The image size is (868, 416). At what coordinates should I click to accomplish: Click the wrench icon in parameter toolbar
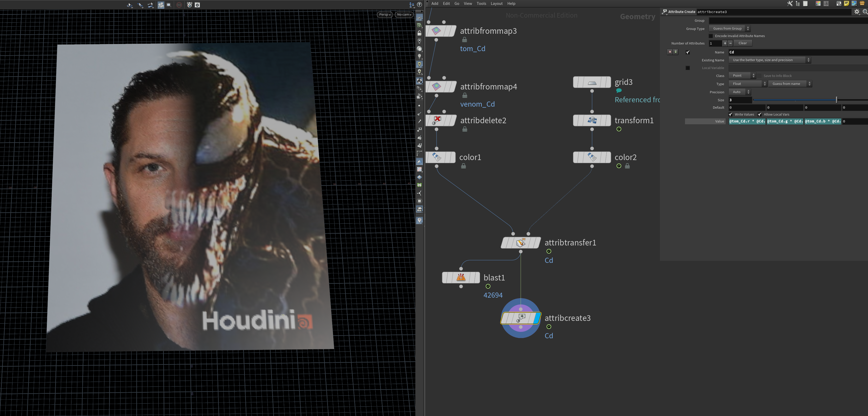tap(790, 3)
